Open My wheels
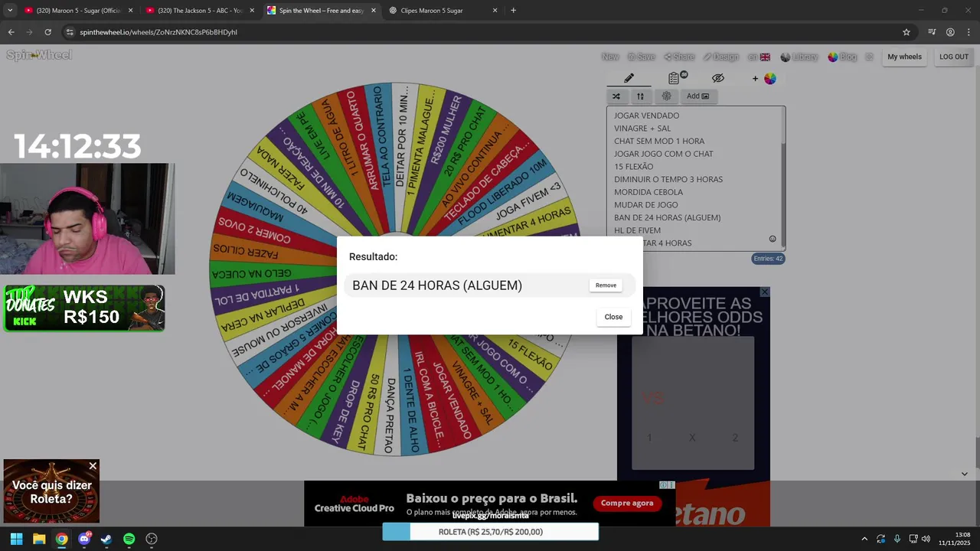The width and height of the screenshot is (980, 551). 904,57
